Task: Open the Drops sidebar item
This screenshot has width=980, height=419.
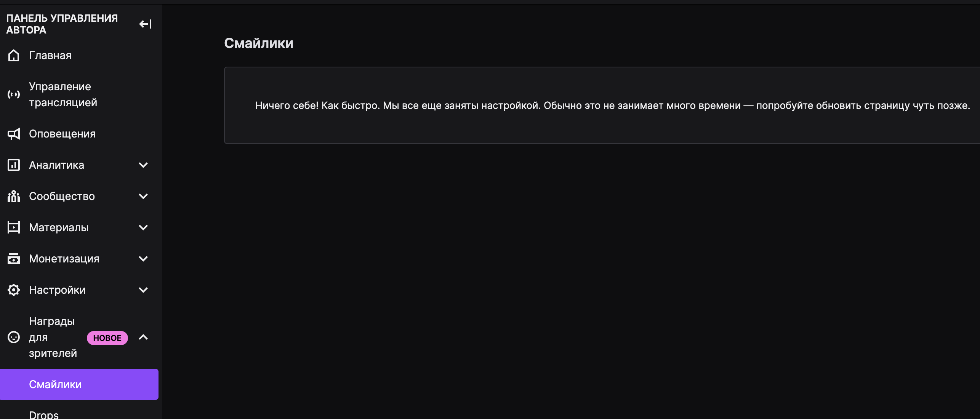Action: [44, 414]
